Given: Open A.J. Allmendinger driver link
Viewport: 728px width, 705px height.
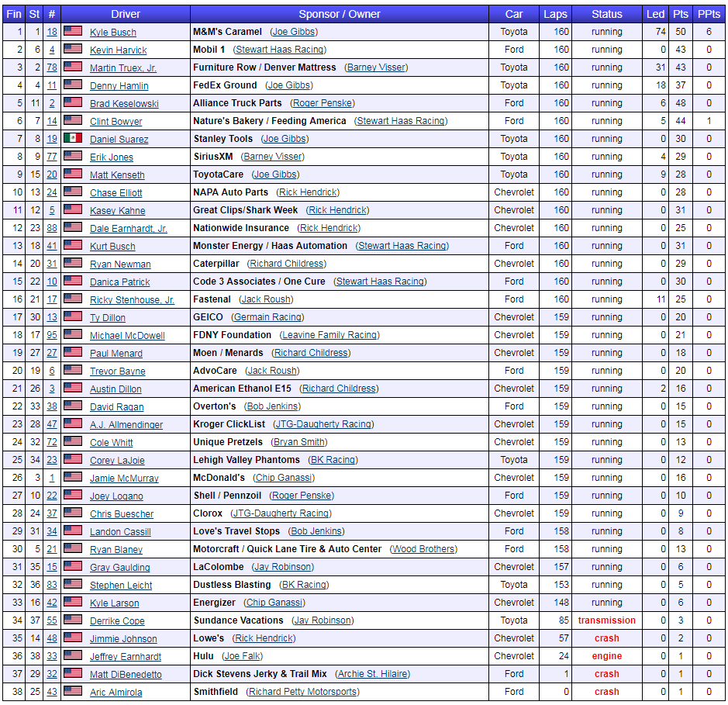Looking at the screenshot, I should tap(126, 425).
